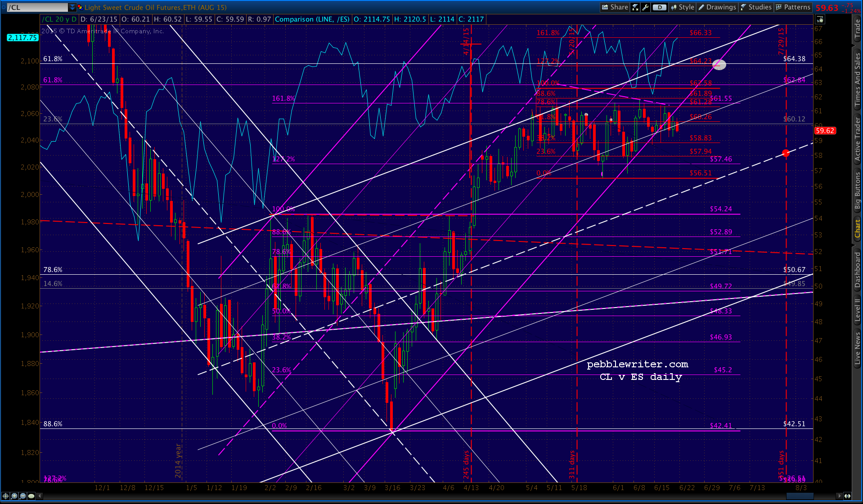Click the quick study flask icon
The height and width of the screenshot is (504, 863).
point(635,7)
